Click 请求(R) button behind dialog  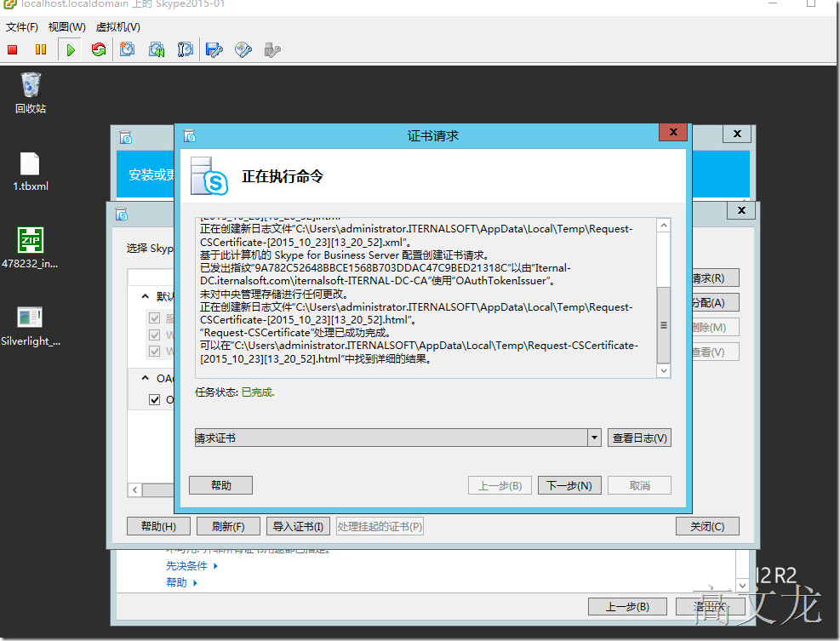(716, 278)
